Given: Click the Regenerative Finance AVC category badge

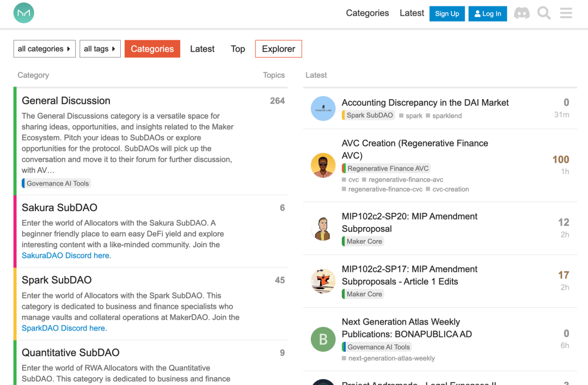Looking at the screenshot, I should click(386, 168).
